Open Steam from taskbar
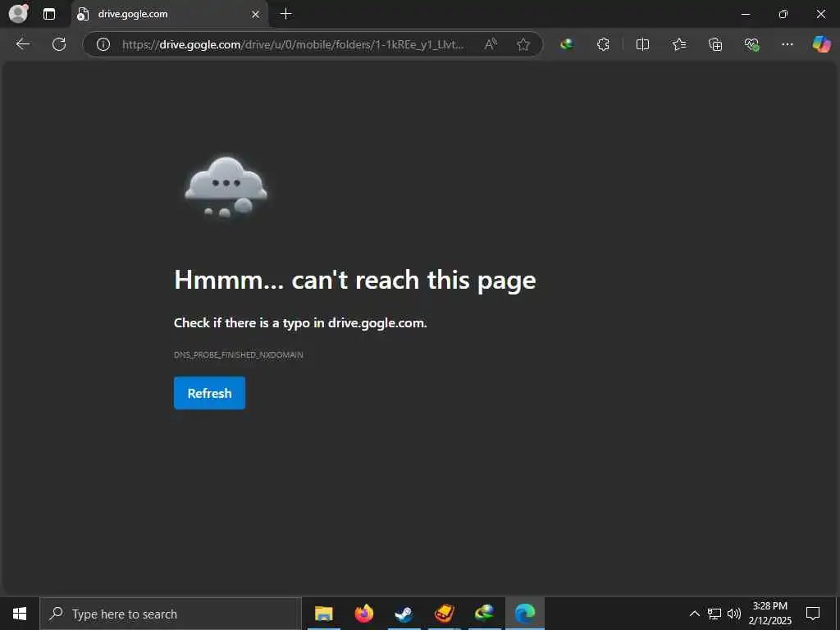Screen dimensions: 840x630 click(404, 614)
